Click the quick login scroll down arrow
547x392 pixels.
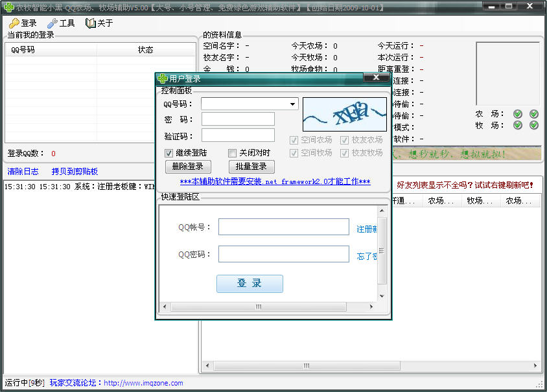pyautogui.click(x=382, y=296)
